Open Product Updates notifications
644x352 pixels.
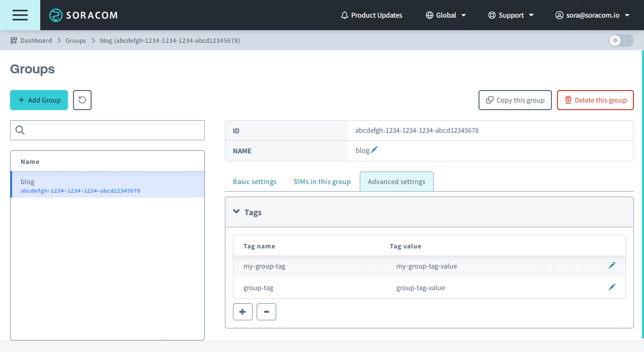pos(371,15)
